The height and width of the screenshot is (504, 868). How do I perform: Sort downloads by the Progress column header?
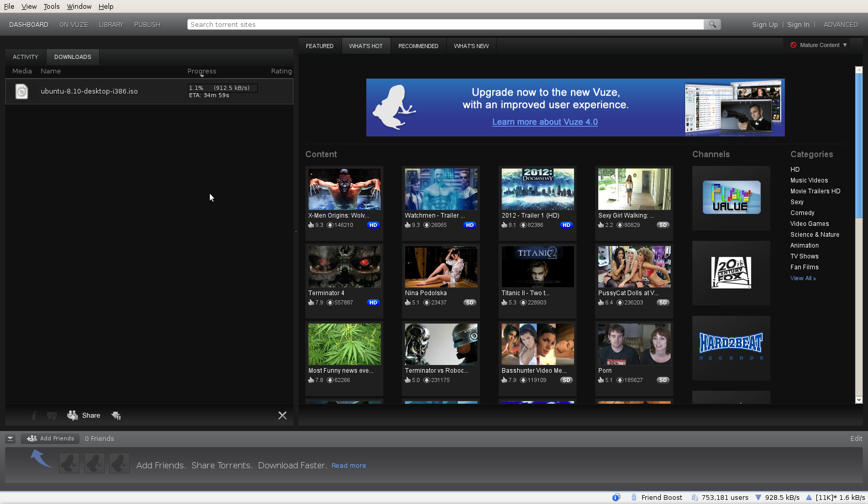point(202,71)
